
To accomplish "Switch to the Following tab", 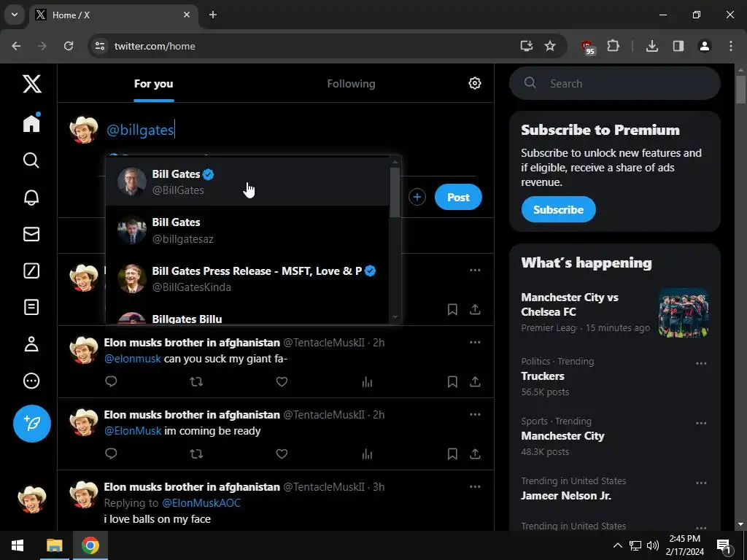I will pos(351,84).
